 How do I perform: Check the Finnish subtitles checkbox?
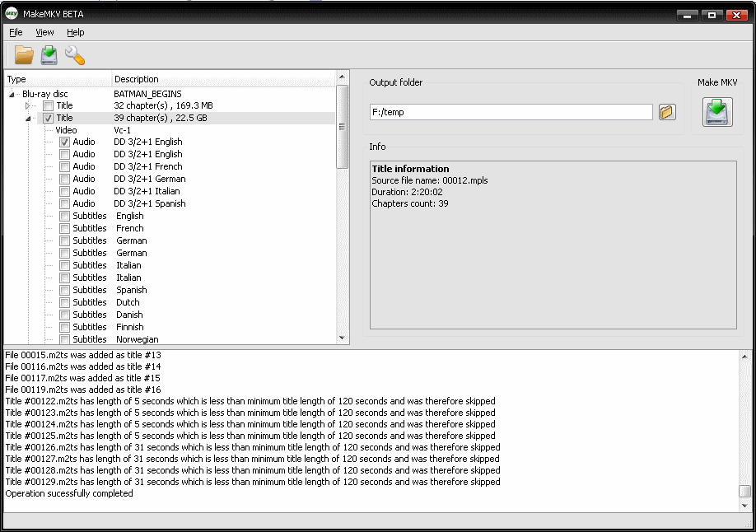click(x=64, y=328)
